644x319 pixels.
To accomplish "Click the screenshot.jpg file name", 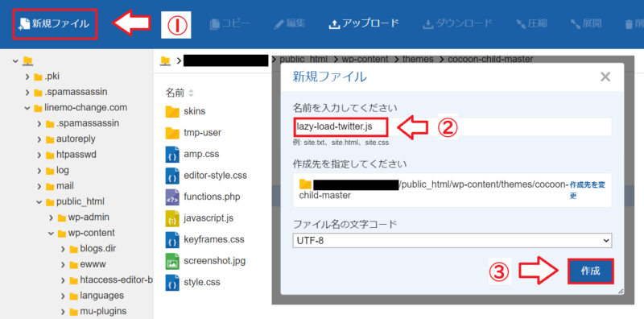I will pos(215,261).
